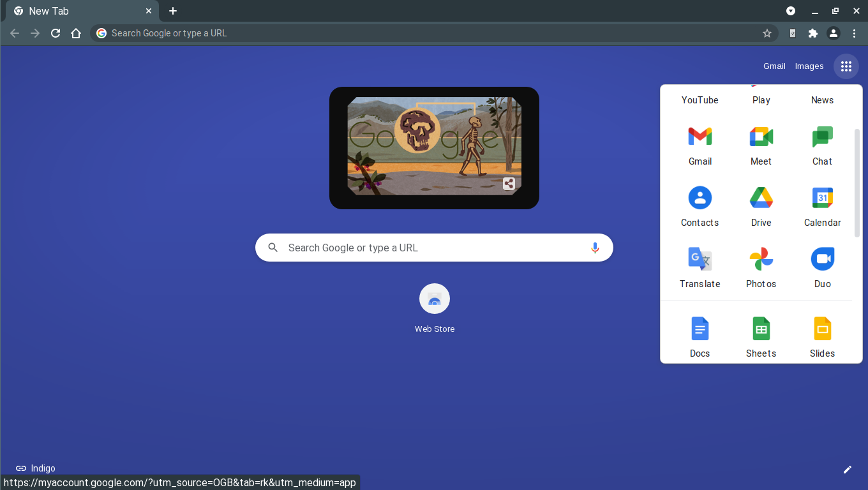Close the New Tab tab

149,11
